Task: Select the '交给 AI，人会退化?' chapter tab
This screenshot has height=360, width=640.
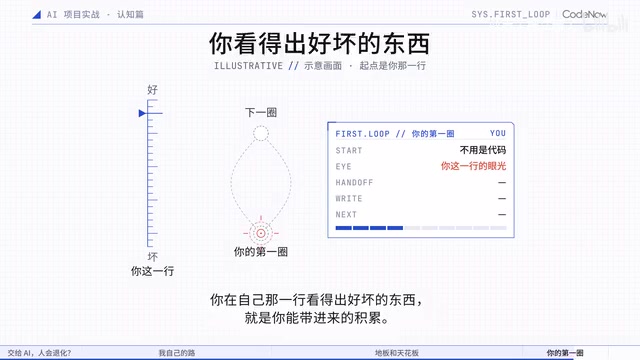Action: (x=39, y=353)
